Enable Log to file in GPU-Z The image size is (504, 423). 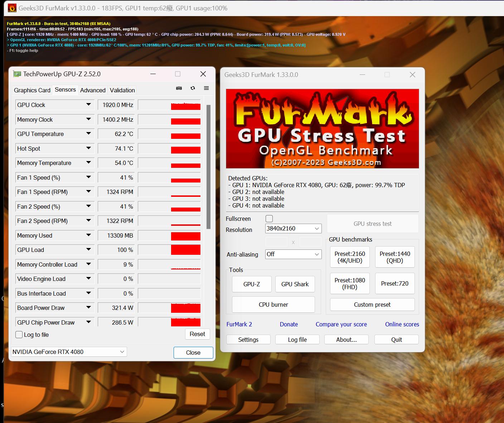click(x=19, y=335)
